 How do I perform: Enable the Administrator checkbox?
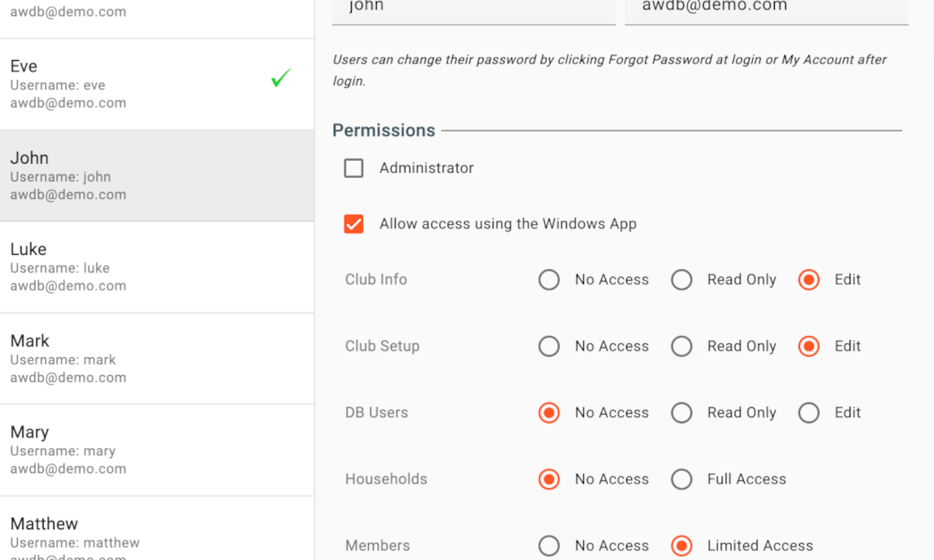(x=353, y=168)
